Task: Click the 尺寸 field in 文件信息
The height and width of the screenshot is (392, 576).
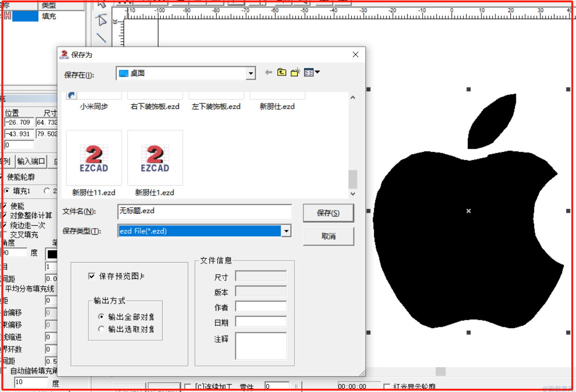Action: pyautogui.click(x=261, y=277)
